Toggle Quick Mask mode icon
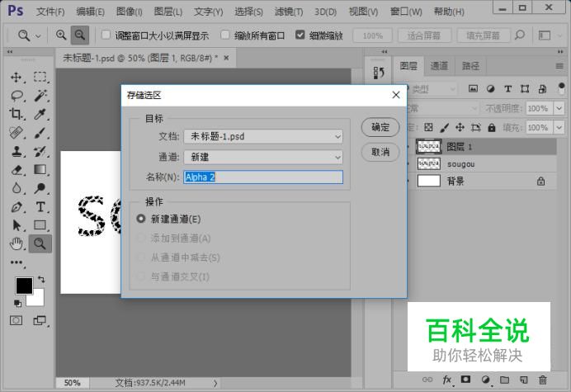This screenshot has height=392, width=571. point(16,320)
